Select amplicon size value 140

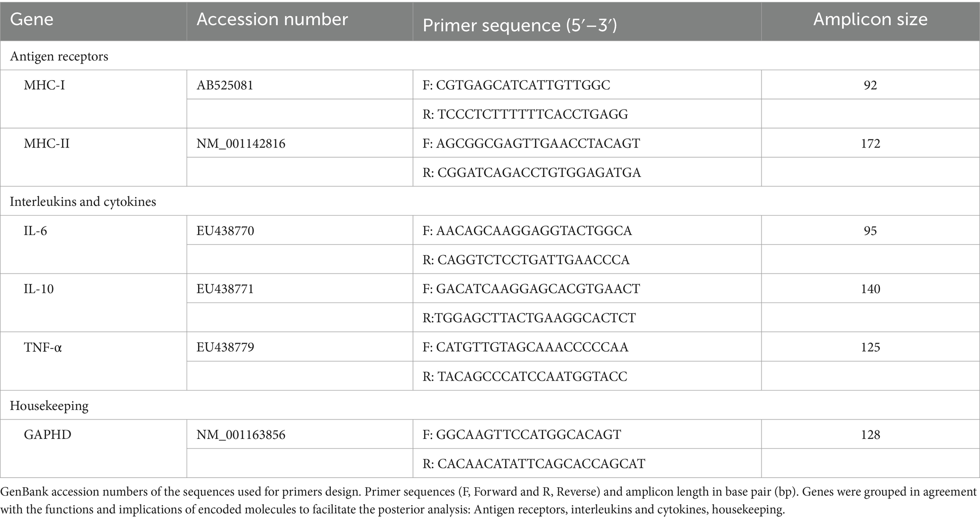871,289
